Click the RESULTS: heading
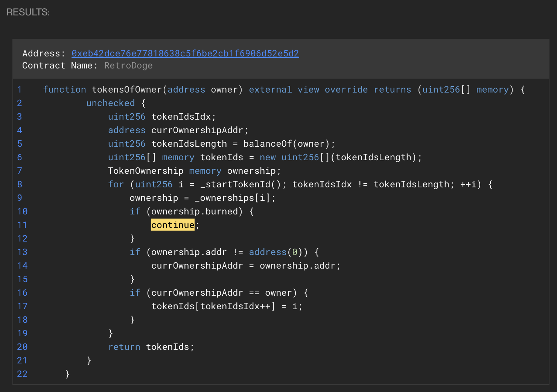The width and height of the screenshot is (557, 392). pyautogui.click(x=28, y=12)
